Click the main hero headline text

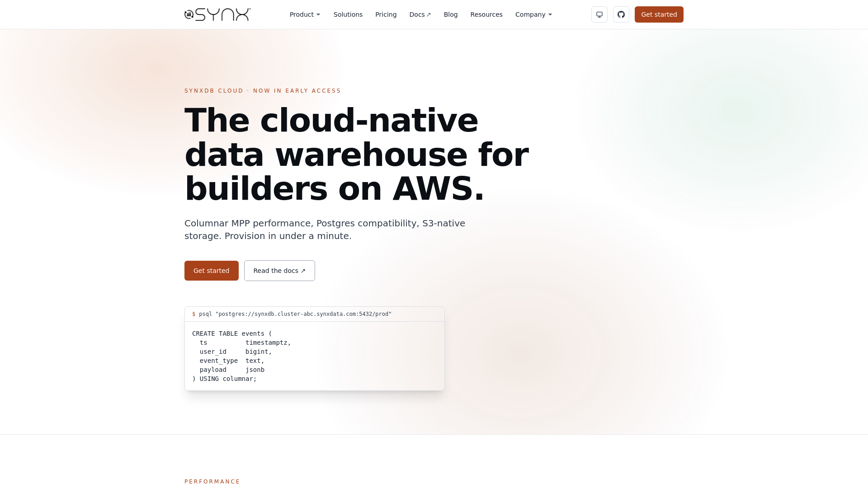click(x=357, y=155)
